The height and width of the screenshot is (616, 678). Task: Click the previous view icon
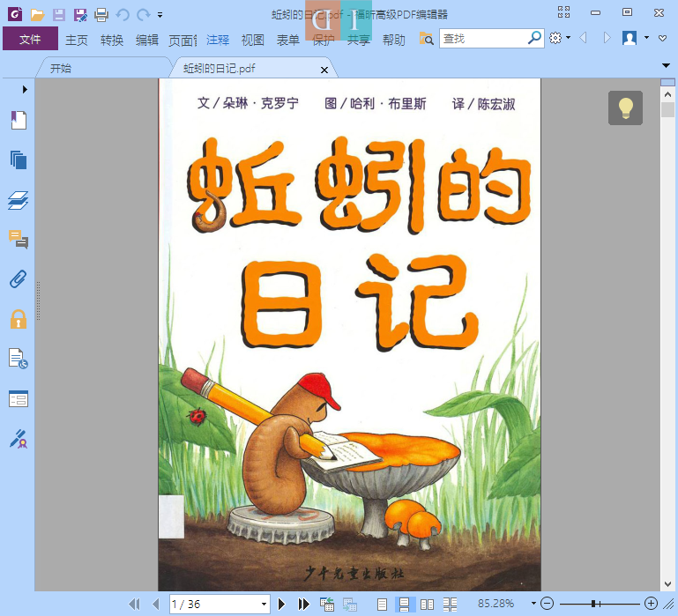point(327,604)
